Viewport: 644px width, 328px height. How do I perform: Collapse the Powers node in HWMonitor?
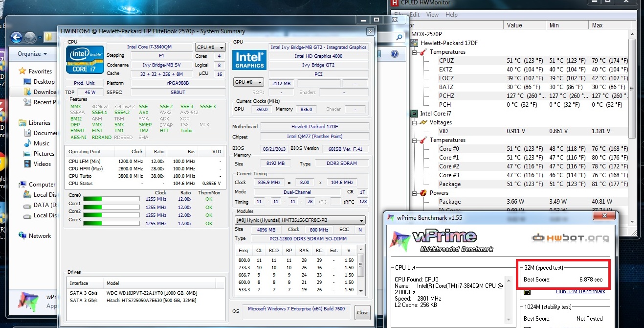415,193
